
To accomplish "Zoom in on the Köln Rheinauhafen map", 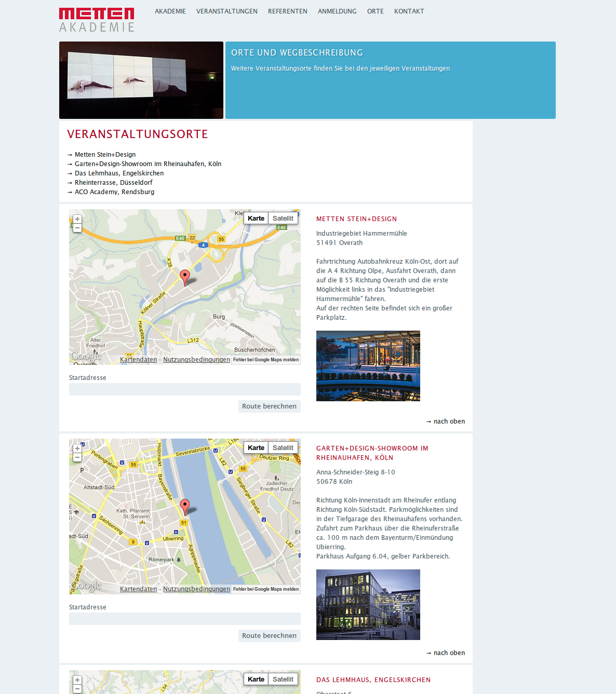I will pyautogui.click(x=77, y=448).
